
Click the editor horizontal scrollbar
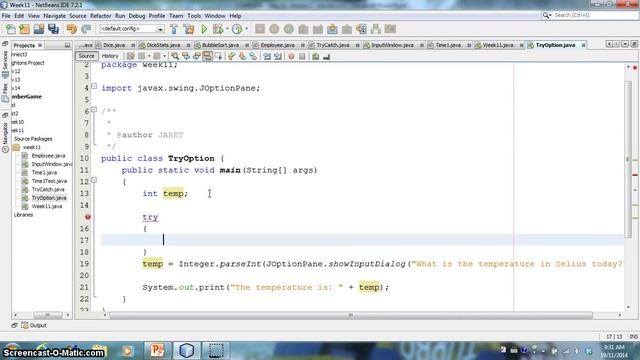pos(351,316)
